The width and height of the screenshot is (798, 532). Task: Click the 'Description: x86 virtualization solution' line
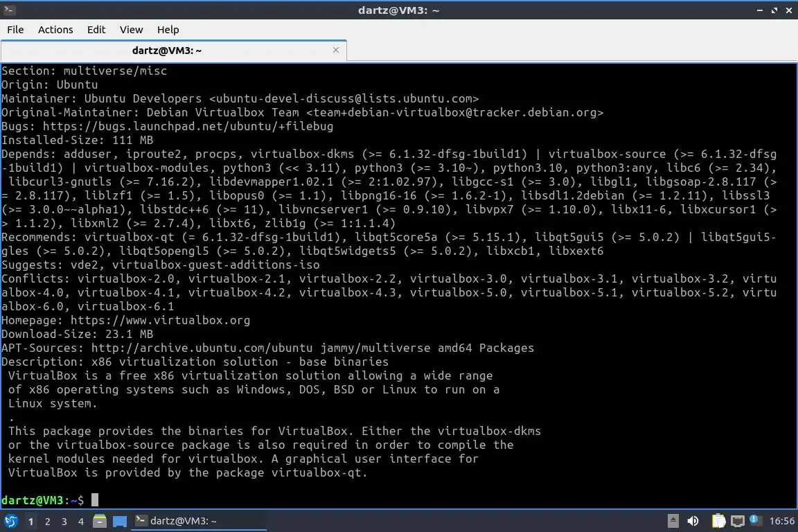coord(195,362)
